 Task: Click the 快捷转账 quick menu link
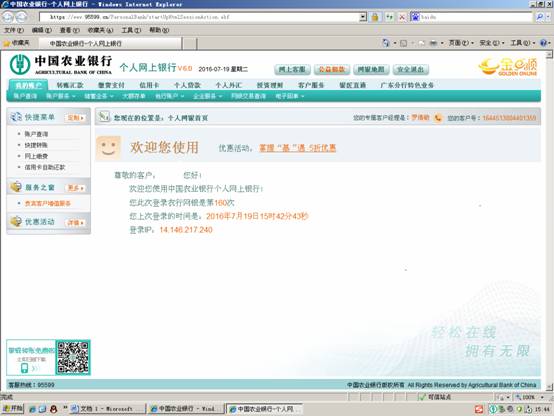pos(36,145)
